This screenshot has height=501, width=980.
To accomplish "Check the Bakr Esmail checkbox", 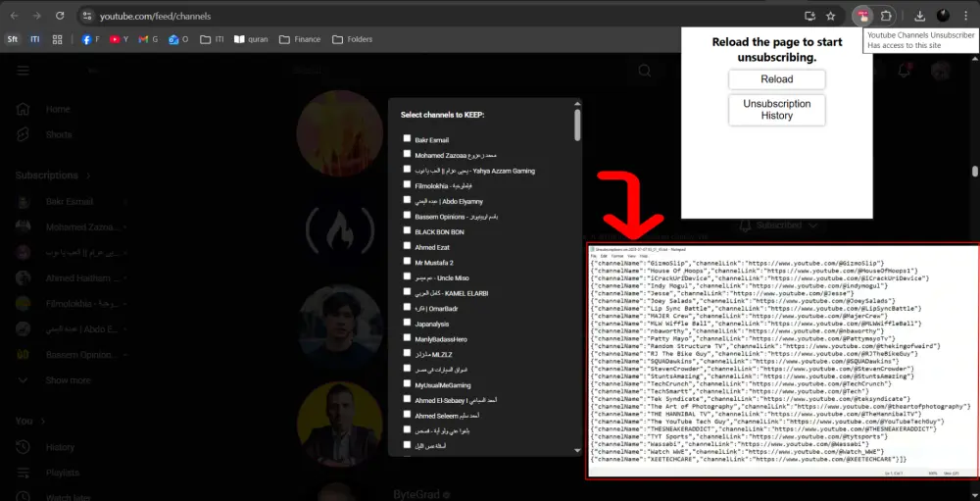I will pyautogui.click(x=408, y=138).
